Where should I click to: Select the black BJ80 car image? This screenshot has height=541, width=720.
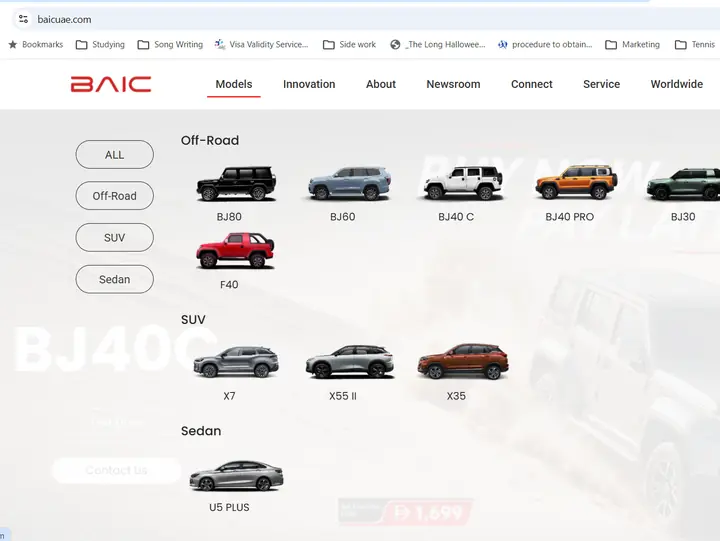pos(236,184)
